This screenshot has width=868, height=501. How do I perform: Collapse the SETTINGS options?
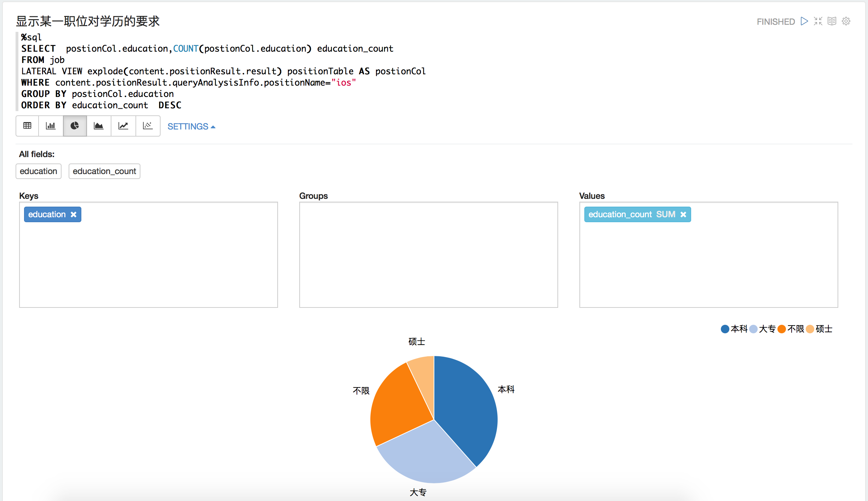[190, 126]
